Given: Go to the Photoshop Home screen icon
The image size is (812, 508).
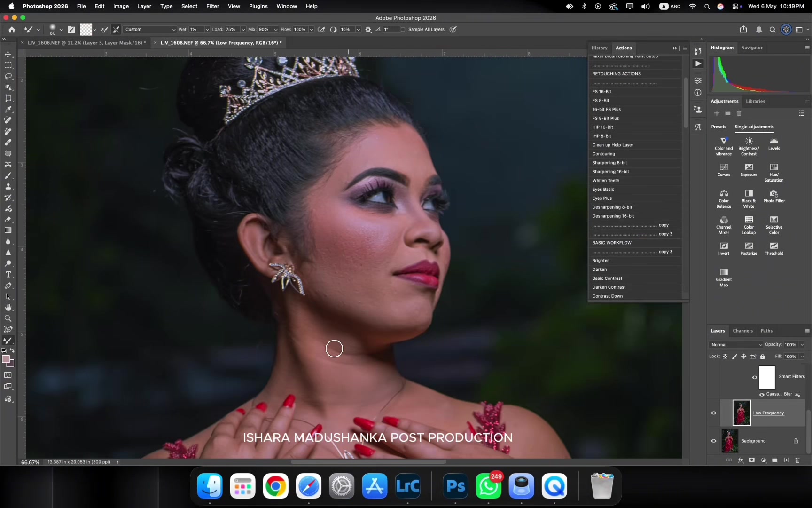Looking at the screenshot, I should (12, 29).
